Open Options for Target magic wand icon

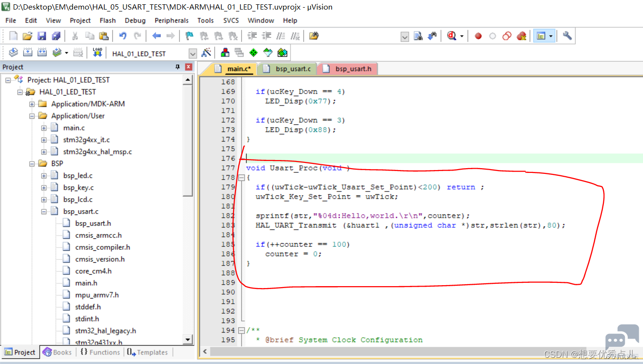click(206, 53)
